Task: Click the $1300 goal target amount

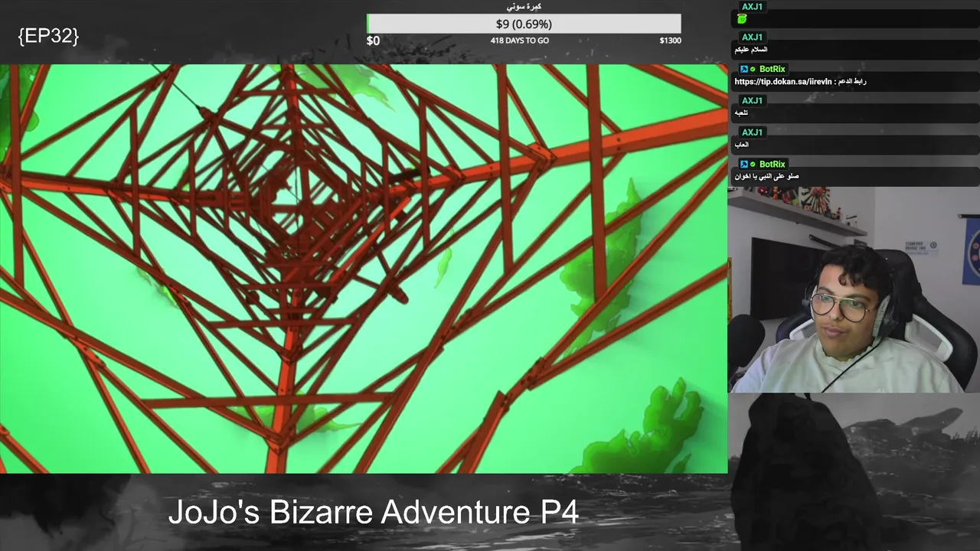Action: pyautogui.click(x=670, y=41)
